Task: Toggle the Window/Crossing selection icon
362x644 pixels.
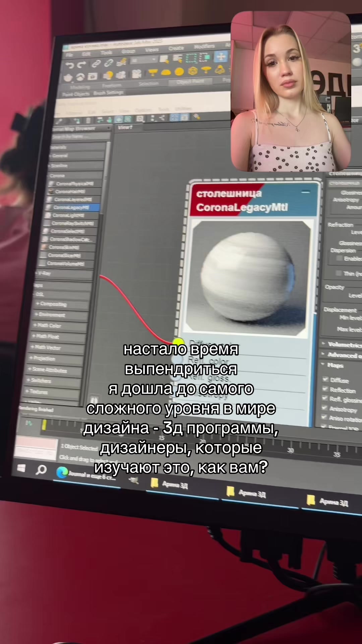Action: [204, 58]
